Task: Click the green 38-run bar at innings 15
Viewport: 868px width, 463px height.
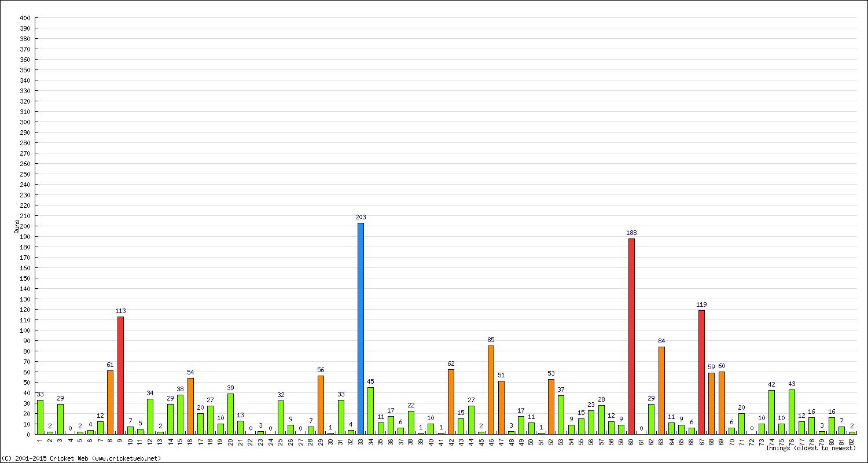Action: click(180, 414)
